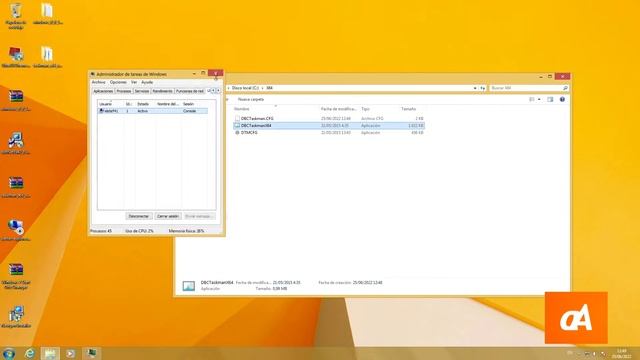Screen dimensions: 640x360
Task: Open the view options dropdown arrow
Action: [539, 100]
